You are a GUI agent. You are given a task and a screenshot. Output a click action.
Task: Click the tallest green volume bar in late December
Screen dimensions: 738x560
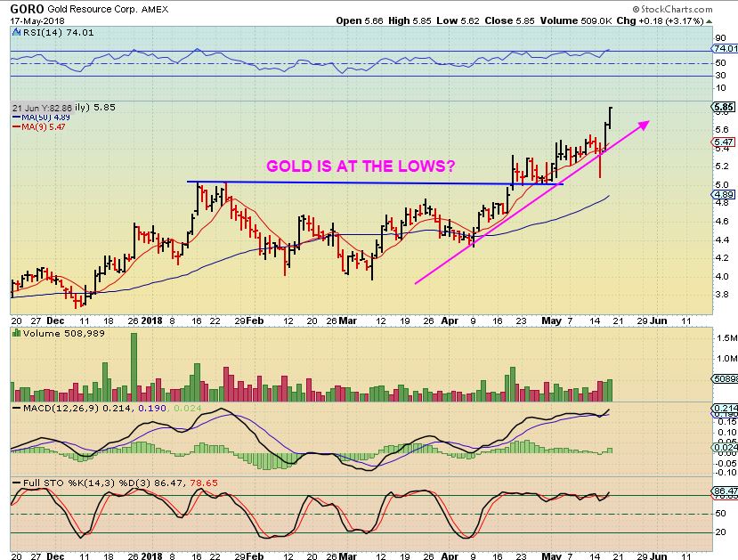134,367
